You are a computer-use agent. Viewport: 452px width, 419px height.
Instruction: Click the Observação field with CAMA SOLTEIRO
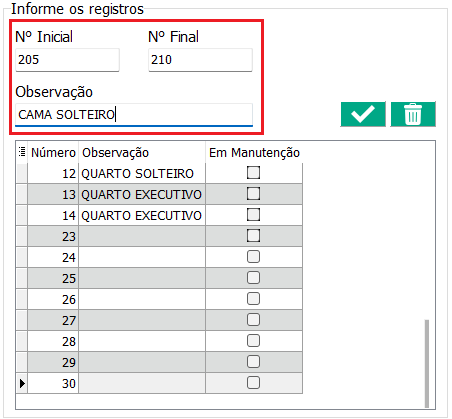coord(134,115)
